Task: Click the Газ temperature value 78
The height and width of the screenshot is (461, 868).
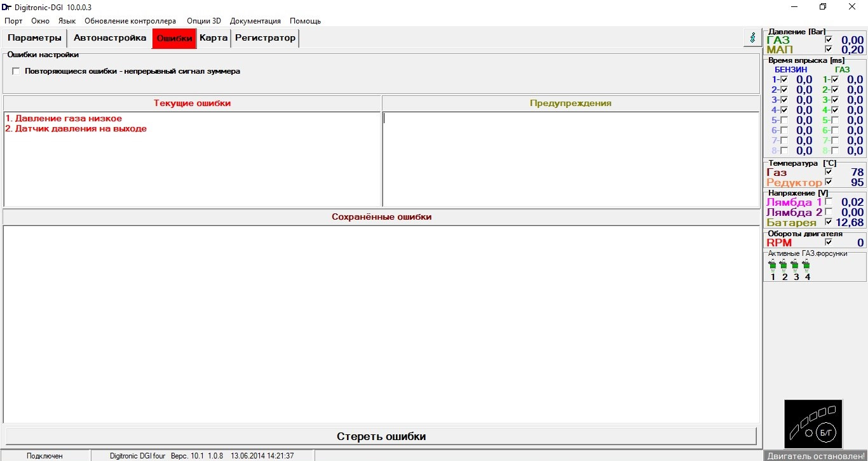Action: click(x=857, y=172)
